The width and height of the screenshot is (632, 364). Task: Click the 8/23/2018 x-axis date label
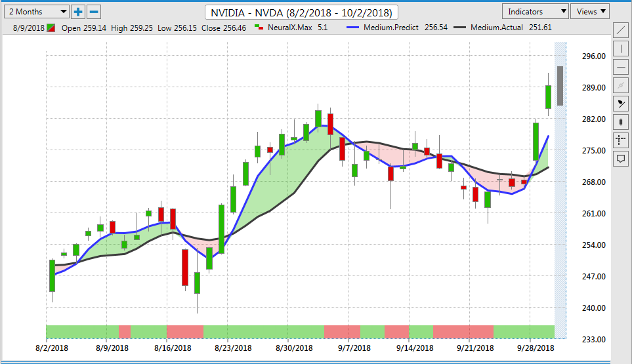point(233,348)
